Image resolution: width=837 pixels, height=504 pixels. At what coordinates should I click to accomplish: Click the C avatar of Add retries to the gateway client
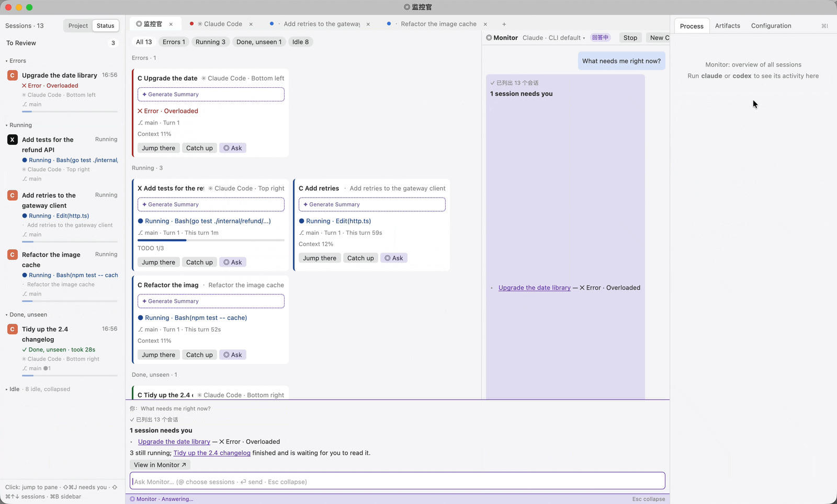[13, 195]
